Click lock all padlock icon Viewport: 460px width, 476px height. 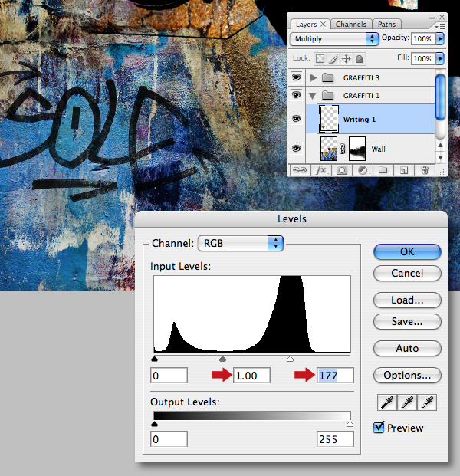360,58
